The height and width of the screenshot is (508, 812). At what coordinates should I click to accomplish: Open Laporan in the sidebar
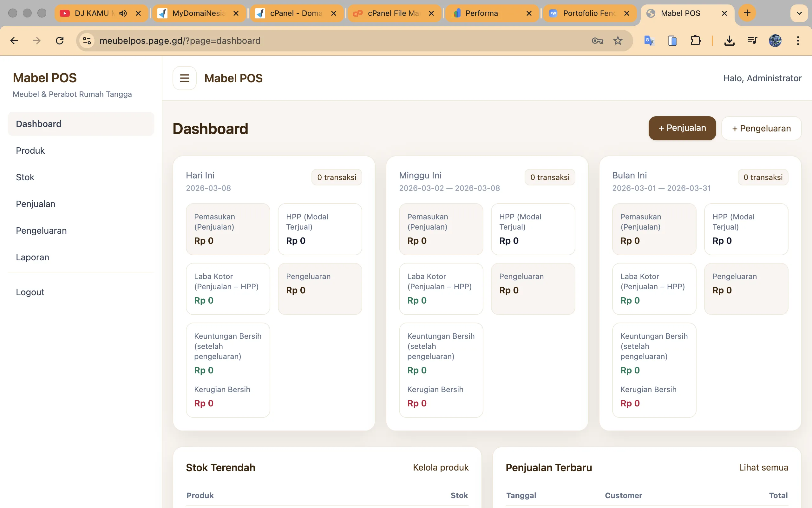click(81, 257)
